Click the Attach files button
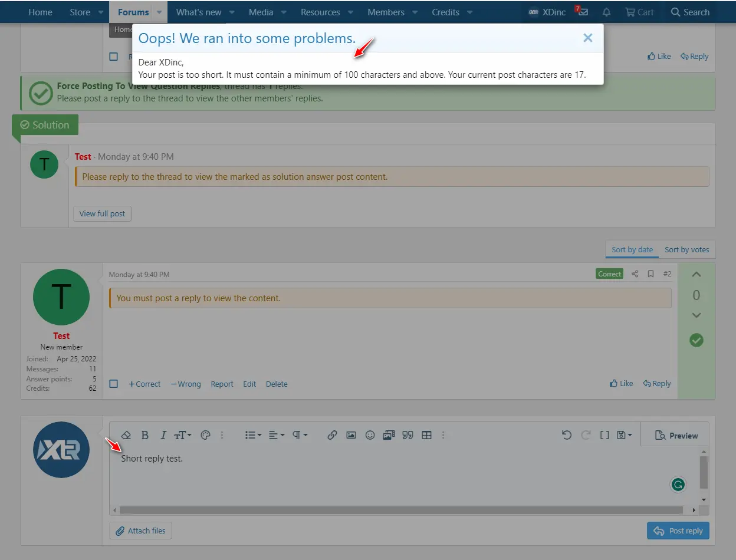This screenshot has height=560, width=736. tap(141, 531)
